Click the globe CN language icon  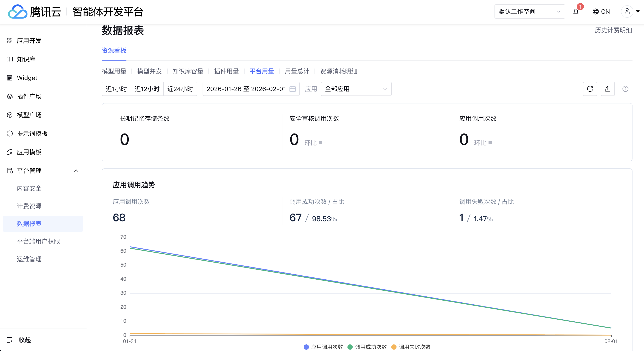(596, 11)
